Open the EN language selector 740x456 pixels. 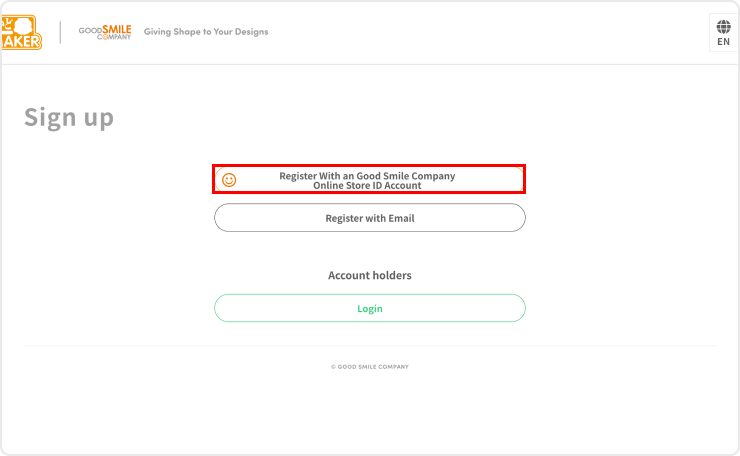click(x=723, y=34)
